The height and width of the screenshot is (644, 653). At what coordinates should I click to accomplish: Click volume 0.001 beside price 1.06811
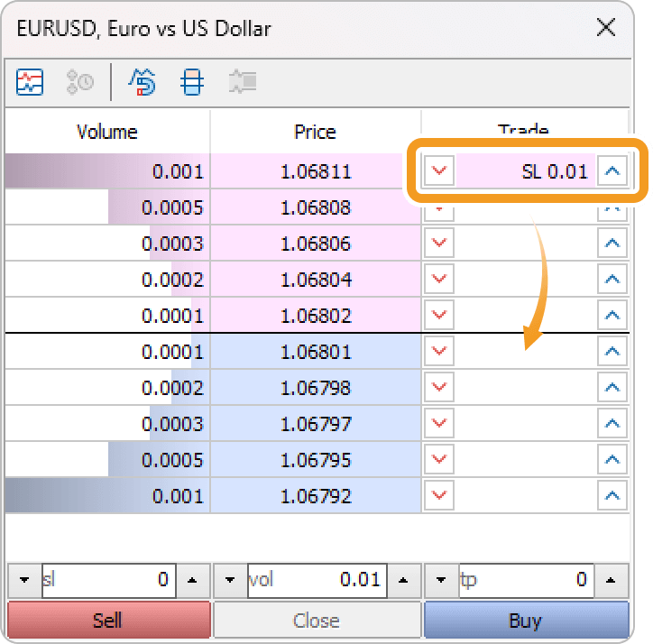(x=107, y=170)
